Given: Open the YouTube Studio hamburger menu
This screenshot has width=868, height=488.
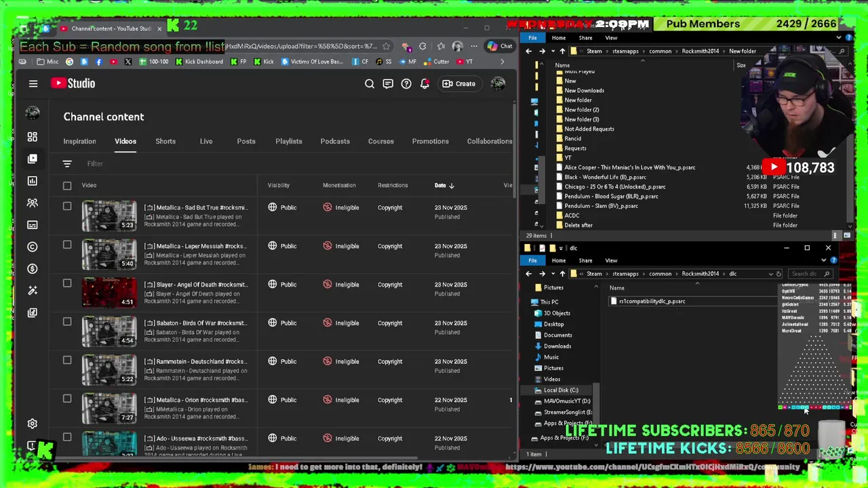Looking at the screenshot, I should [33, 83].
